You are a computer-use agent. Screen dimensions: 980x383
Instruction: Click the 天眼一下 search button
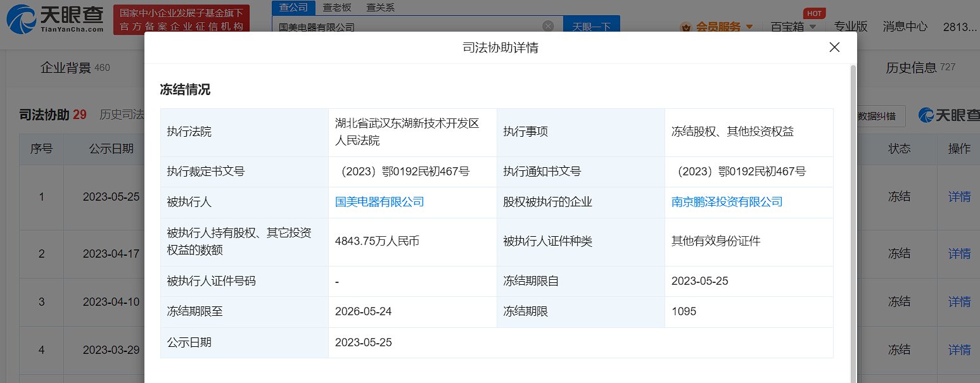tap(591, 26)
